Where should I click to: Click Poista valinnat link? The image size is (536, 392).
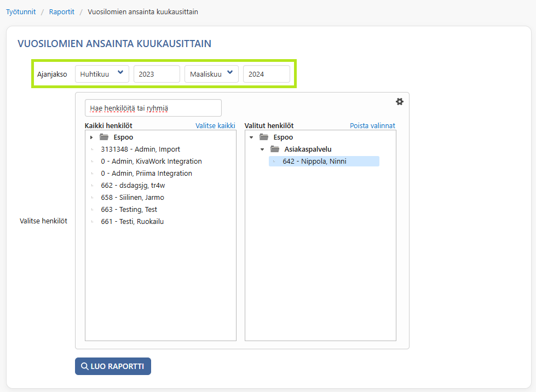372,125
